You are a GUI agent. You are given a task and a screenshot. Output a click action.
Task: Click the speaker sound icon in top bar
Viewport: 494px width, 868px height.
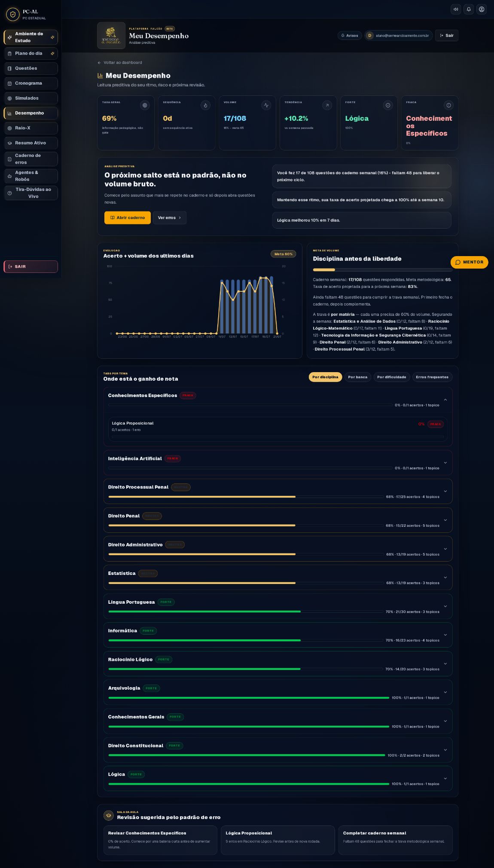[x=456, y=9]
